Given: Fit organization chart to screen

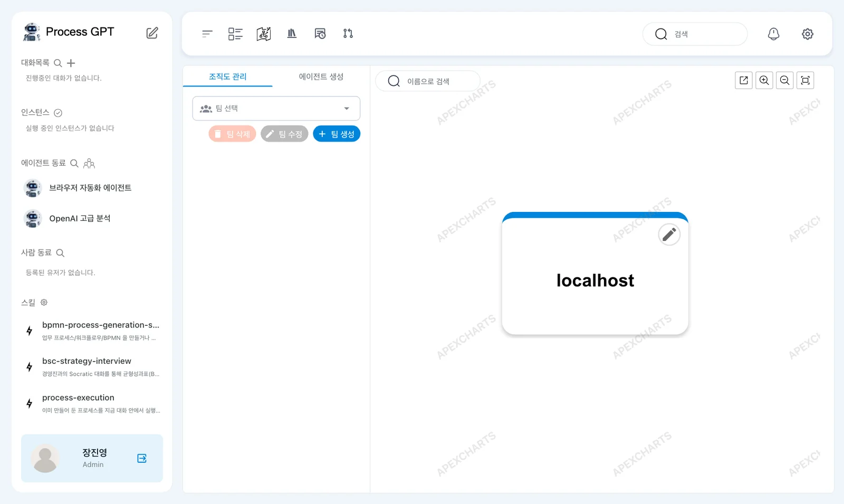Looking at the screenshot, I should (x=805, y=80).
